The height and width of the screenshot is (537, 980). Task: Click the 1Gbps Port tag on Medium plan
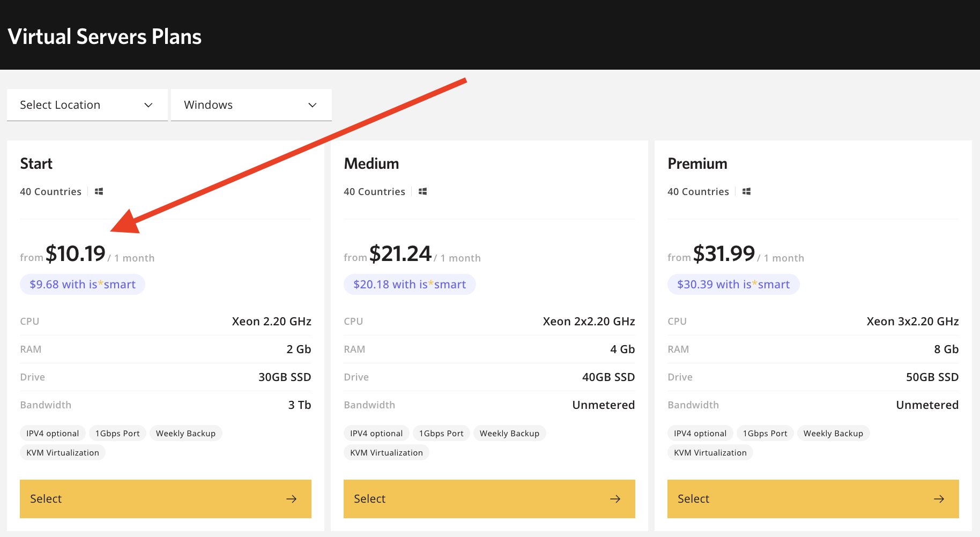pos(441,433)
